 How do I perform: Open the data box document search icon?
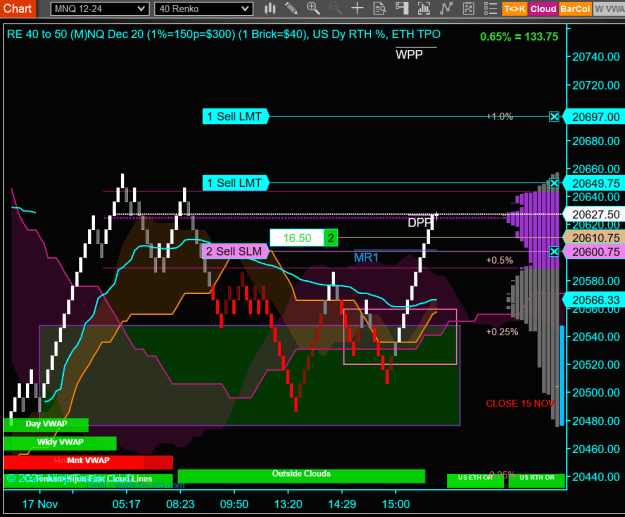coord(379,8)
